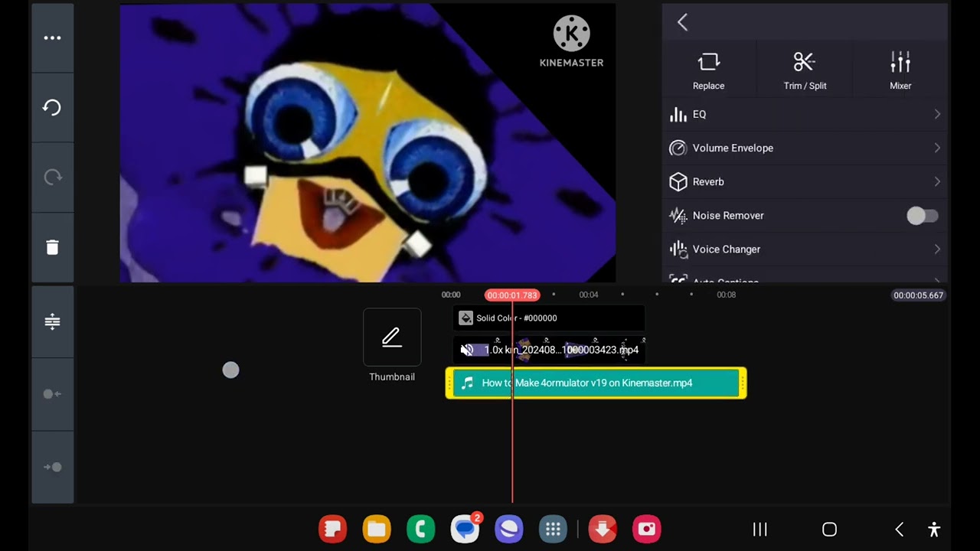Open EQ settings icon

click(x=678, y=114)
